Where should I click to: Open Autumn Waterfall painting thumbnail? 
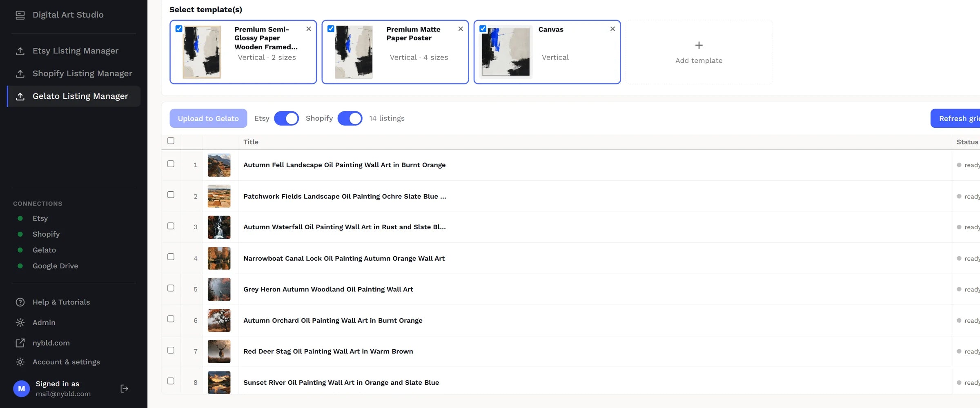click(219, 227)
